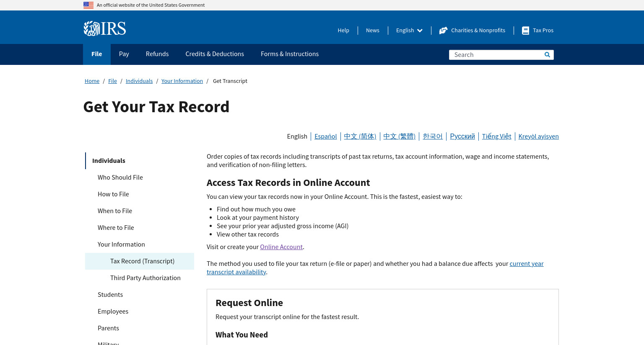Go to File breadcrumb link
The image size is (644, 345).
pos(112,81)
